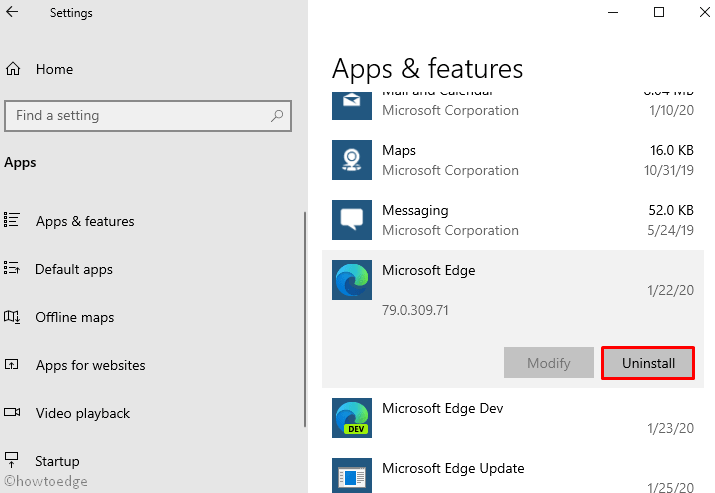Go back with the Settings back arrow
715x493 pixels.
tap(12, 12)
